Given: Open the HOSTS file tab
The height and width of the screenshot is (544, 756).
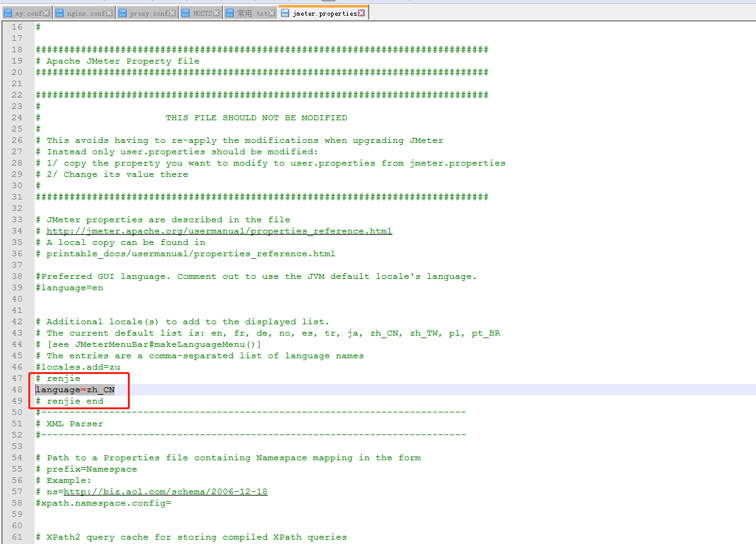Looking at the screenshot, I should [x=202, y=13].
